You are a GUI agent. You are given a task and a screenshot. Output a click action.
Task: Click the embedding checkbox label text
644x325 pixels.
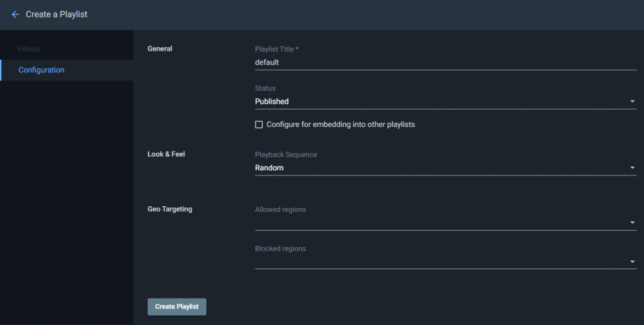click(x=340, y=124)
